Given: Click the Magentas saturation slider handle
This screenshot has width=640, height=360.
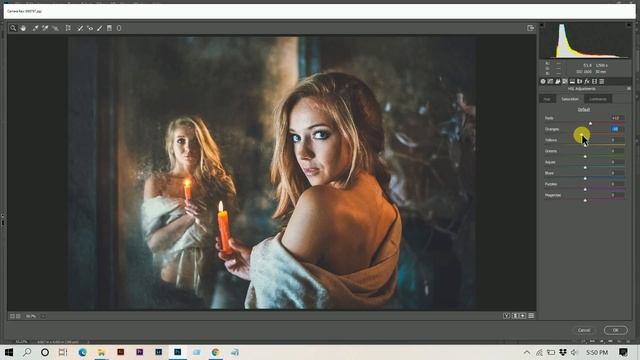Looking at the screenshot, I should click(585, 200).
